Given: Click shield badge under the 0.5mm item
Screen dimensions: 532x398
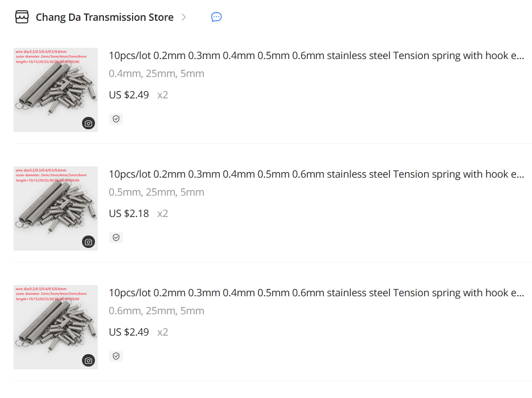Looking at the screenshot, I should [116, 237].
